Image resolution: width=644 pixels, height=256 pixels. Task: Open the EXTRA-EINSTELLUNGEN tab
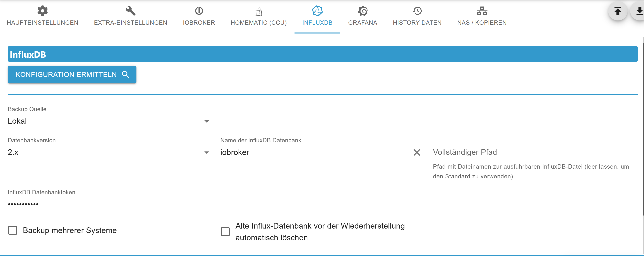pyautogui.click(x=130, y=22)
